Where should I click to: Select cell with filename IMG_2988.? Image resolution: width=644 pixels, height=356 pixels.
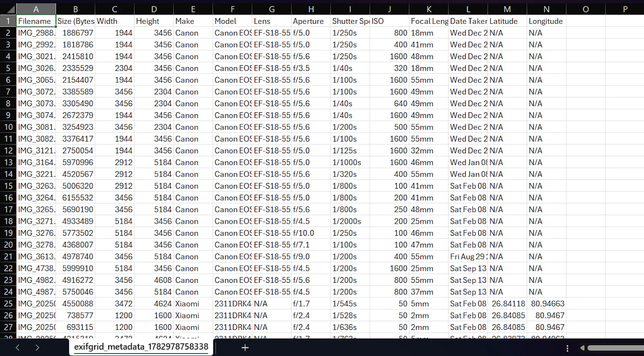coord(36,33)
